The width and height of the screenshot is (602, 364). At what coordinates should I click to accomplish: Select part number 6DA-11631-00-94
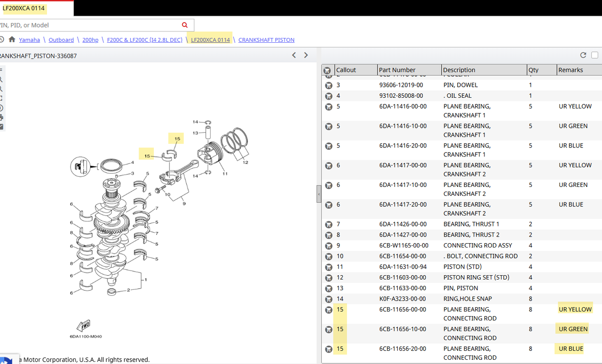tap(403, 267)
